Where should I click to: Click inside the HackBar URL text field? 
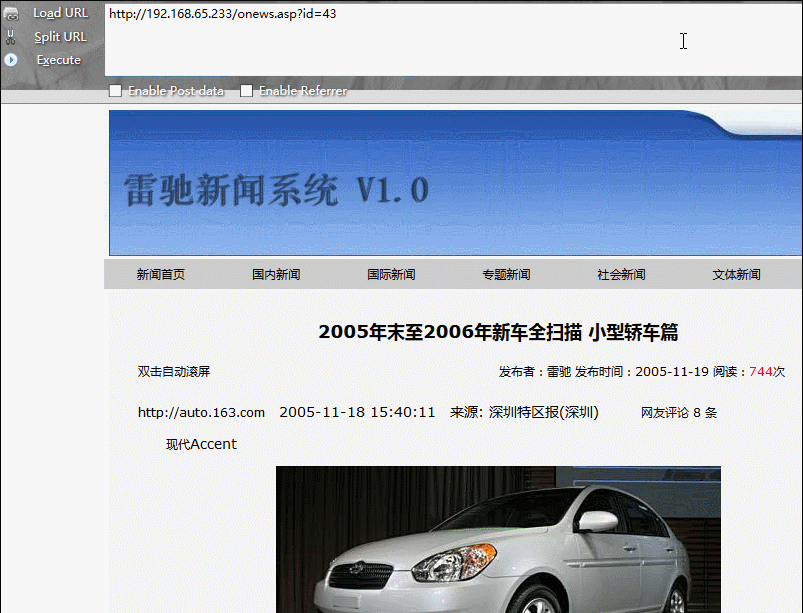[450, 40]
